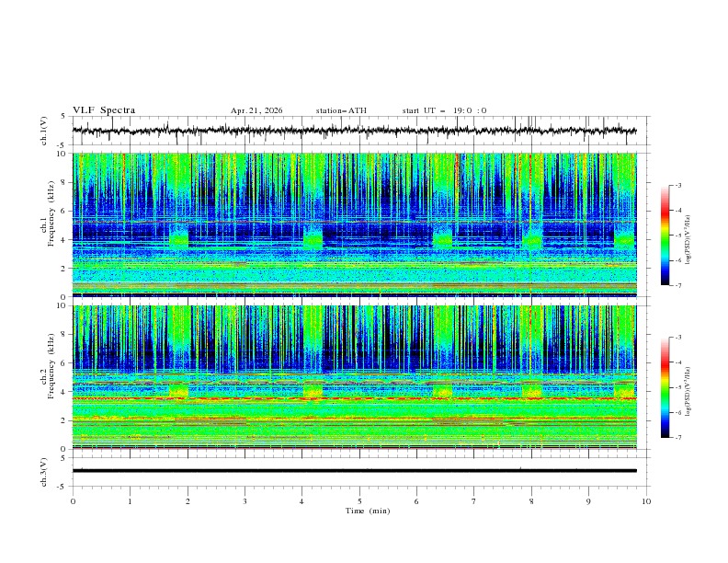Click the red 3.5 kHz line in ch.2 spectrogram

point(354,398)
